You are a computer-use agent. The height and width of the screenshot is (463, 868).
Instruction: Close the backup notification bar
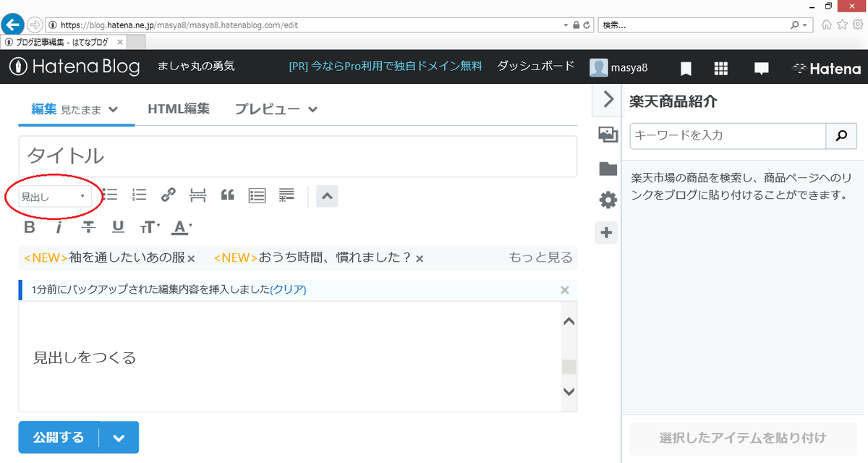coord(565,290)
